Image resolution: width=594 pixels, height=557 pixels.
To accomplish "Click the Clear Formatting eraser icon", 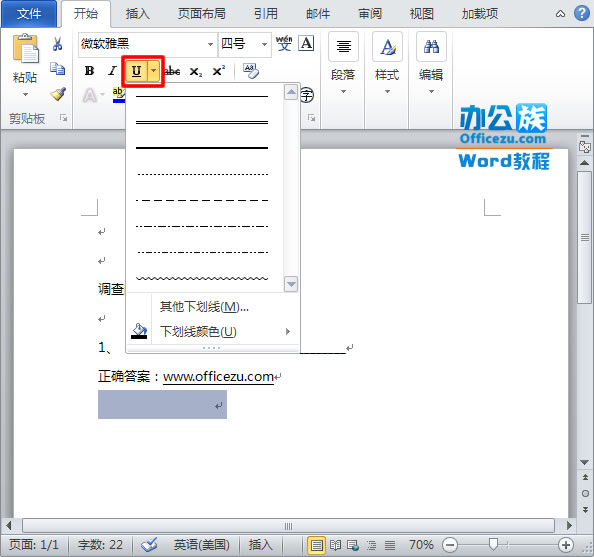I will pyautogui.click(x=251, y=71).
